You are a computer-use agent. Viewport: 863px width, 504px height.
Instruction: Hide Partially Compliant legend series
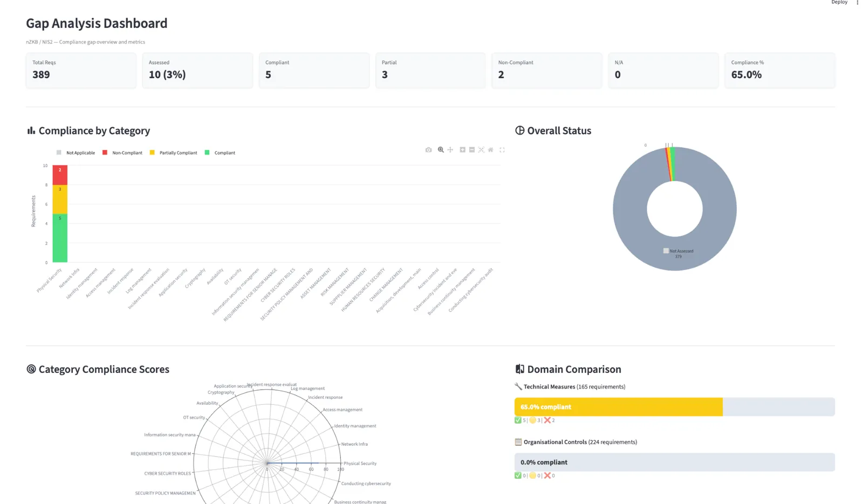173,153
